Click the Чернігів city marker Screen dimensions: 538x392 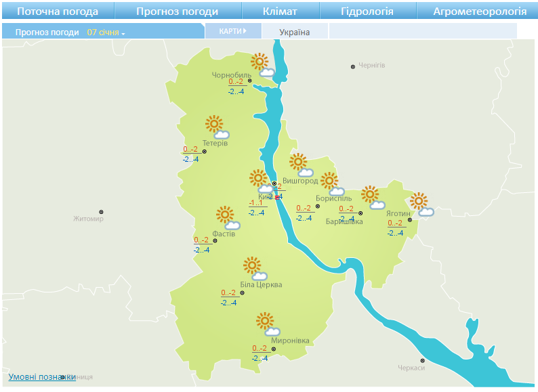(x=352, y=66)
